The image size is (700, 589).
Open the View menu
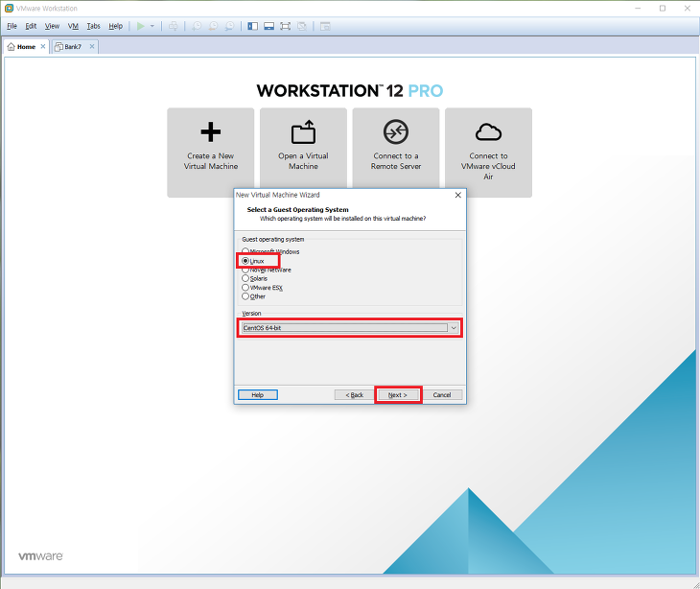(x=52, y=26)
